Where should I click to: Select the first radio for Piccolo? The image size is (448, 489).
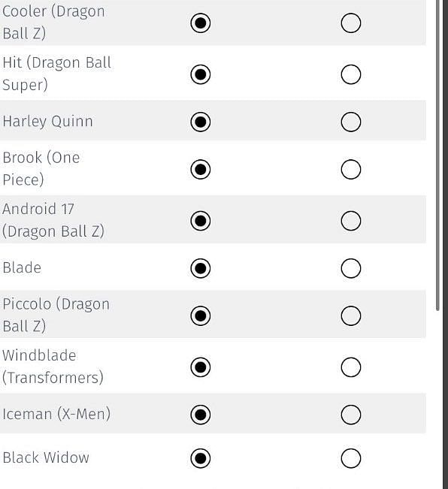pos(200,315)
